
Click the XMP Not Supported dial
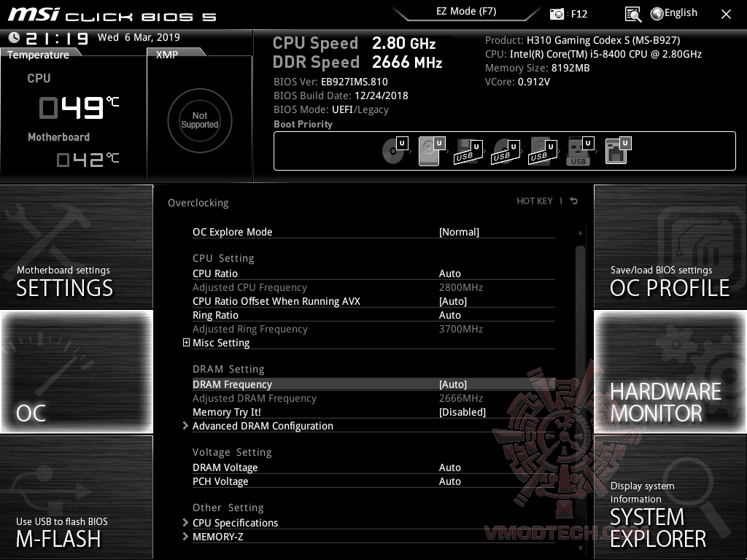tap(200, 120)
